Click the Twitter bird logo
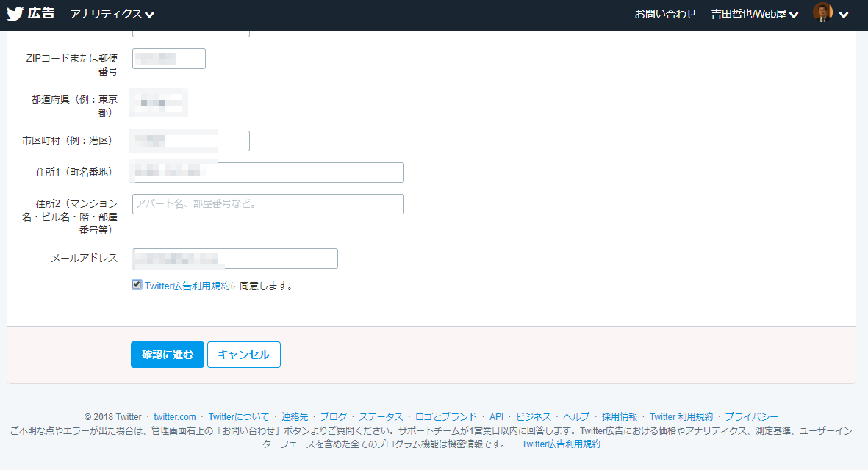The height and width of the screenshot is (470, 868). pos(15,15)
